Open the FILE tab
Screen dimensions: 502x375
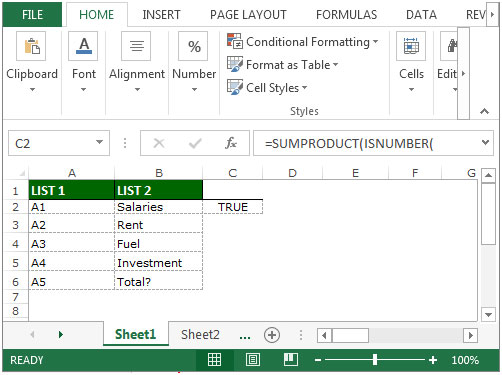(32, 15)
